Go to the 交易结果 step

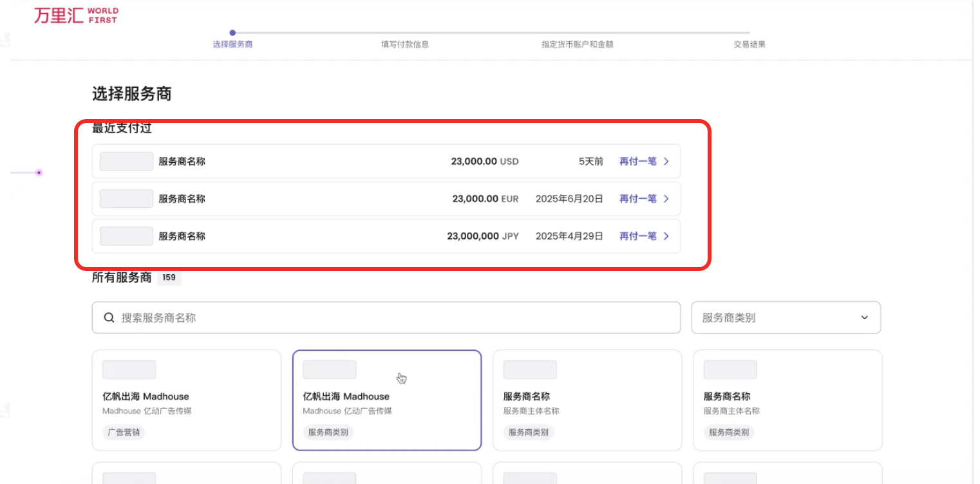pyautogui.click(x=749, y=44)
